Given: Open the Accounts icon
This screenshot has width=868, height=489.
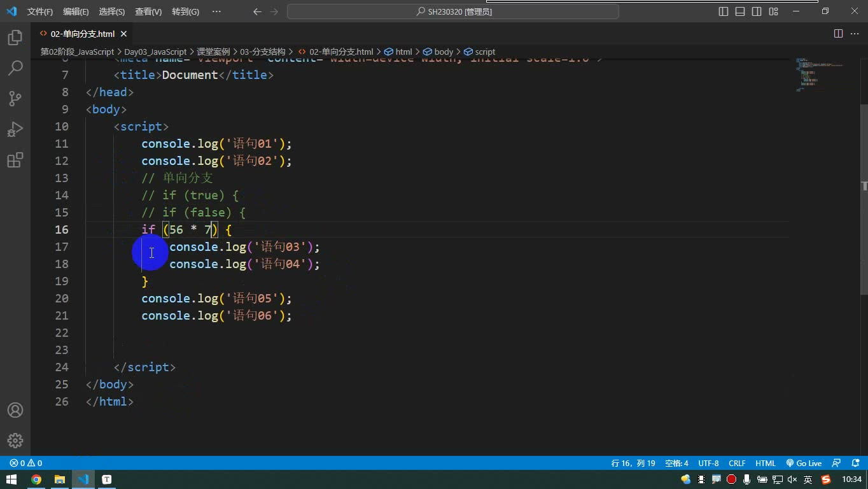Looking at the screenshot, I should pyautogui.click(x=15, y=410).
